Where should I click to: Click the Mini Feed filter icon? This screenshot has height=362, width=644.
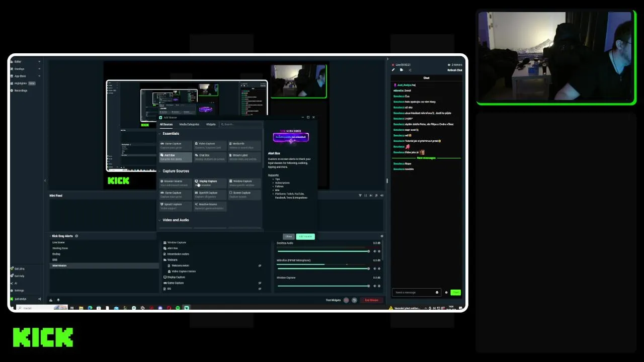click(x=360, y=196)
